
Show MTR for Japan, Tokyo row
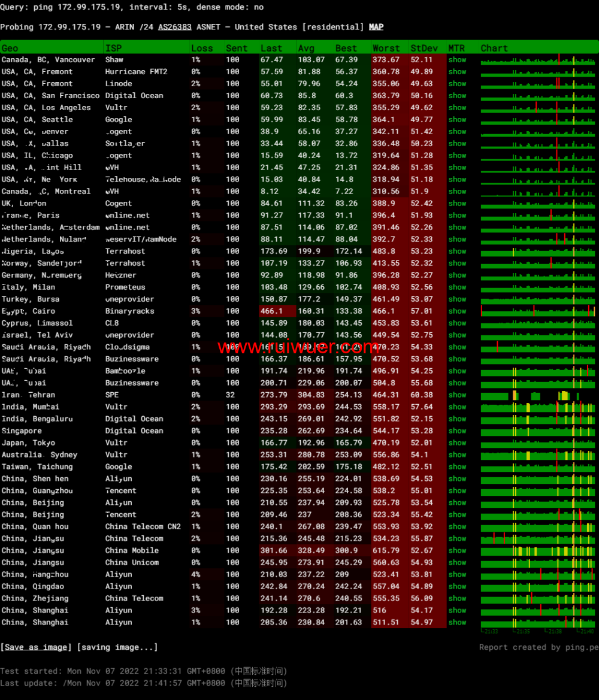(457, 443)
